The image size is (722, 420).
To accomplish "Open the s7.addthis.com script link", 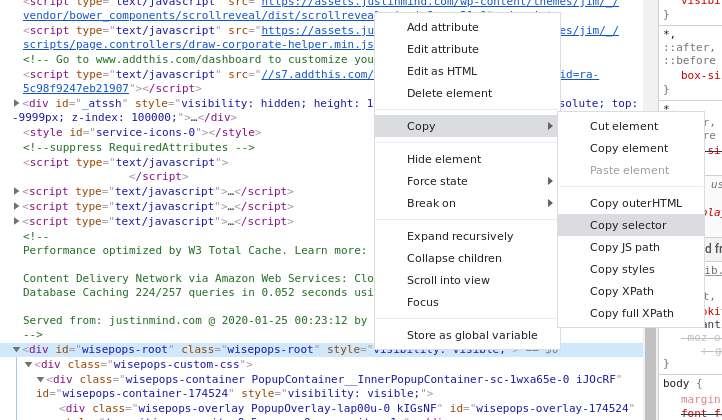I will coord(317,74).
